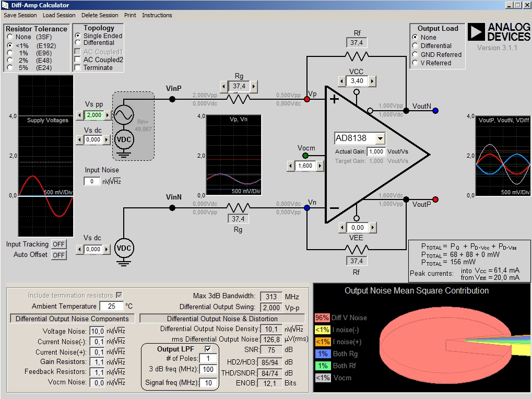Decrease Vocm with left arrow
This screenshot has width=532, height=399.
(290, 166)
